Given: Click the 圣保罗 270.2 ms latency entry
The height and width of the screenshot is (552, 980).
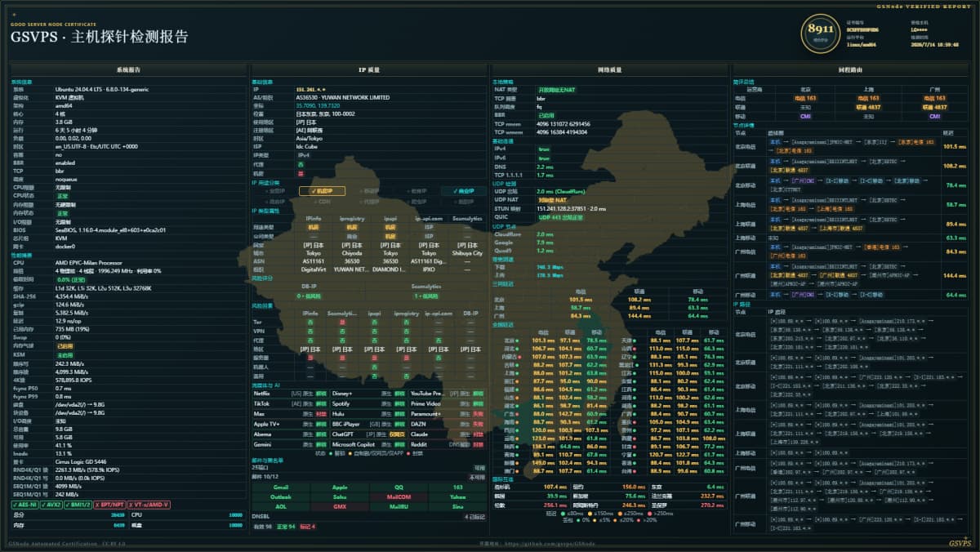Looking at the screenshot, I should coord(689,506).
